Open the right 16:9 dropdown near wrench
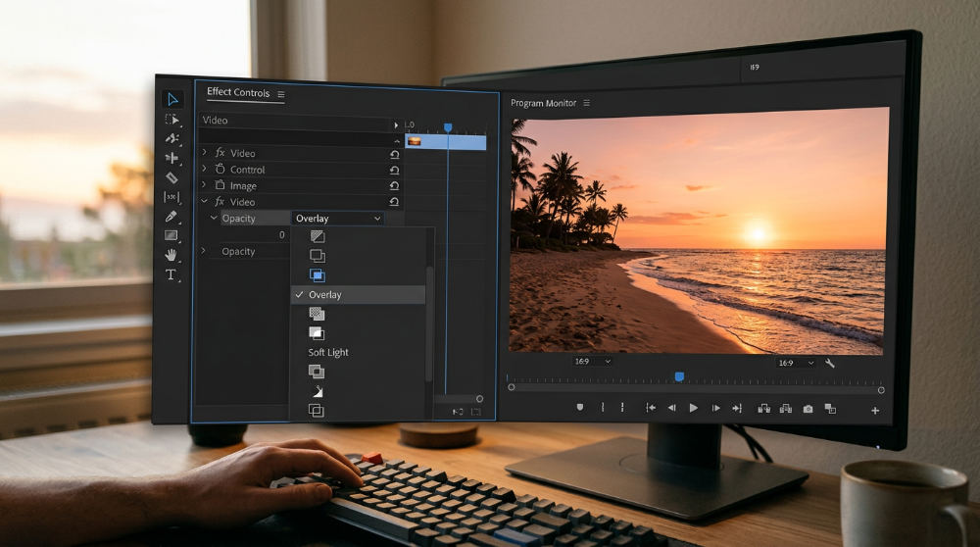This screenshot has width=980, height=547. point(796,363)
